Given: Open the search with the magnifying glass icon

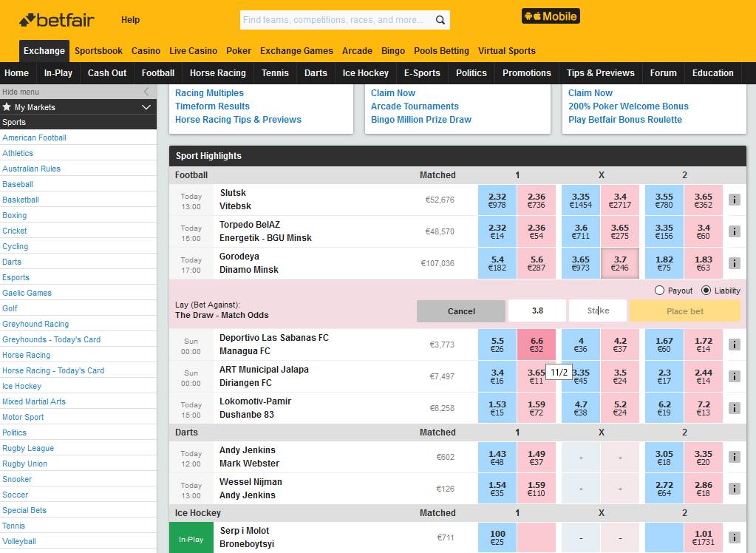Looking at the screenshot, I should click(x=439, y=20).
